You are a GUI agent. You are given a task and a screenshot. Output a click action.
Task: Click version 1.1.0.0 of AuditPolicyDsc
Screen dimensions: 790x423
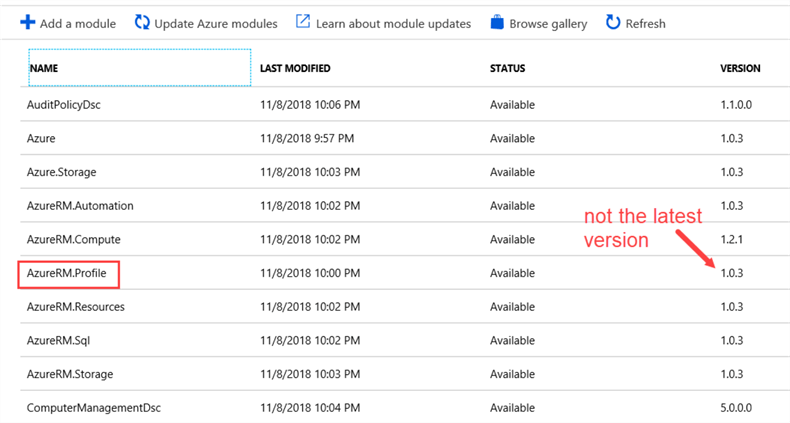(736, 105)
